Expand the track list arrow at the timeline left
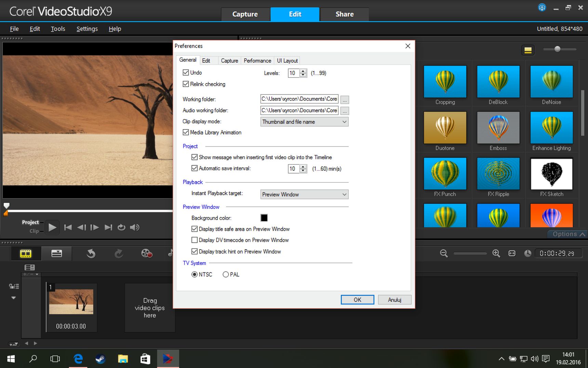 [x=13, y=298]
